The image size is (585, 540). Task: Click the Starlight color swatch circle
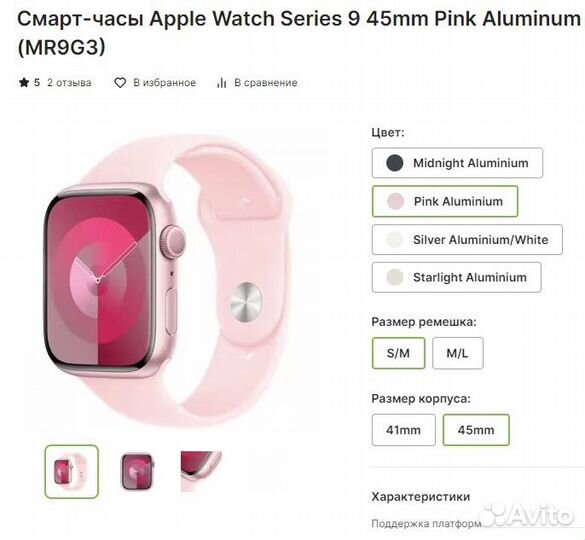(394, 277)
